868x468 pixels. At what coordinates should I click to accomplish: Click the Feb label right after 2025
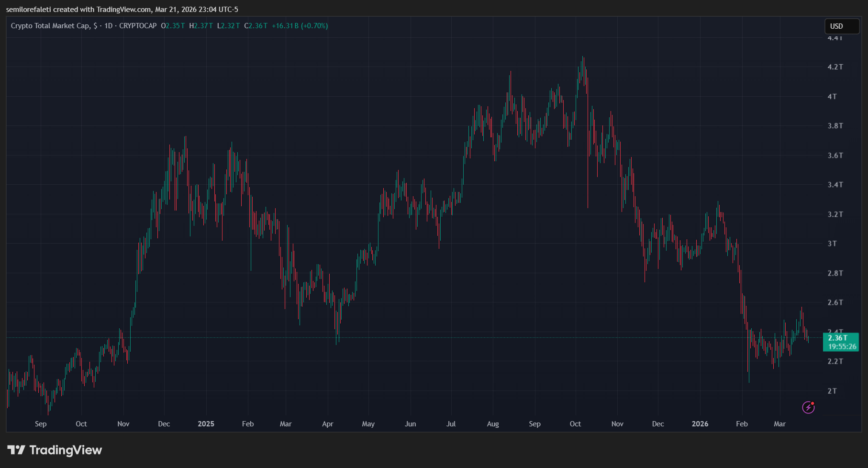248,424
